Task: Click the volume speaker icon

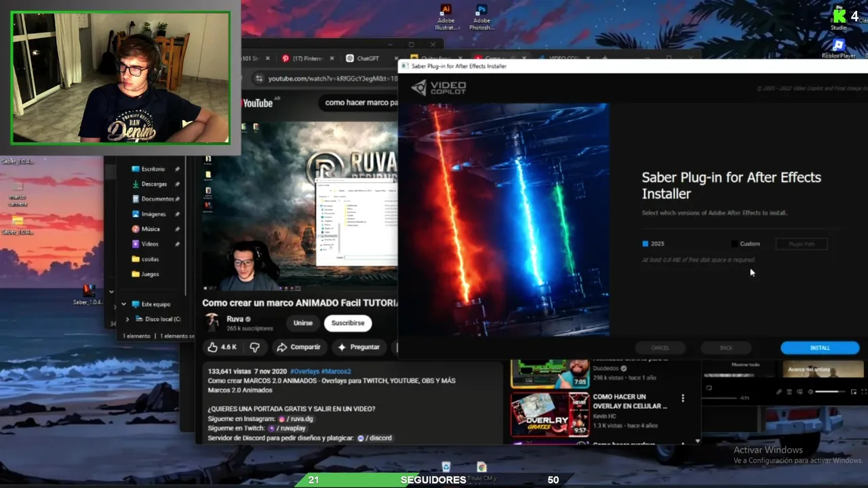Action: pos(810,392)
